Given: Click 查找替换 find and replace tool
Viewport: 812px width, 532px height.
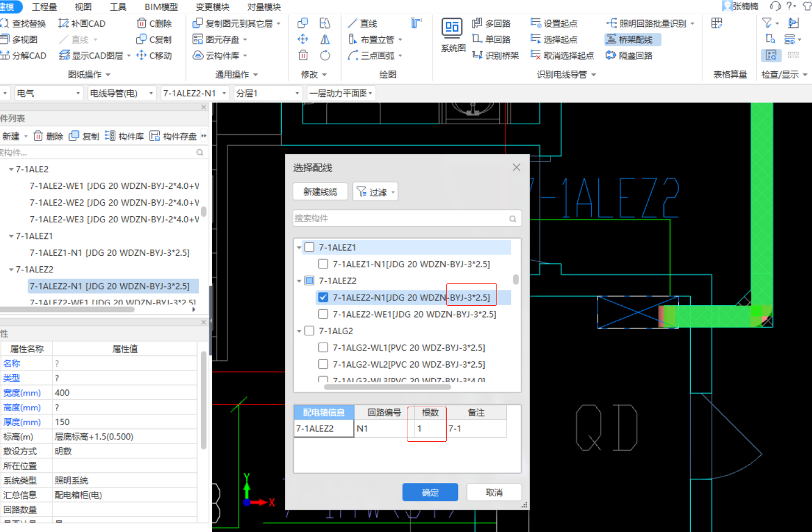Looking at the screenshot, I should click(23, 23).
